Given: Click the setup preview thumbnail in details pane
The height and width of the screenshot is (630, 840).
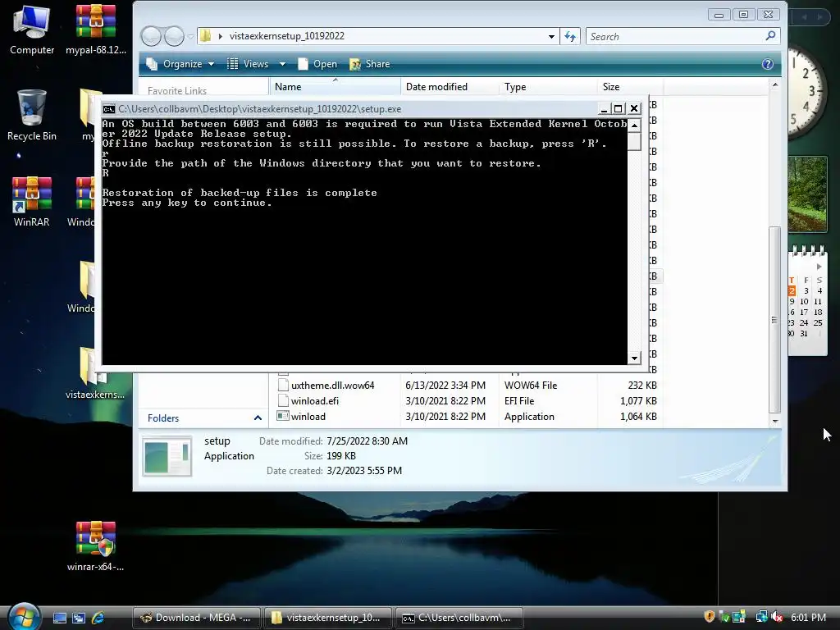Looking at the screenshot, I should pos(167,456).
